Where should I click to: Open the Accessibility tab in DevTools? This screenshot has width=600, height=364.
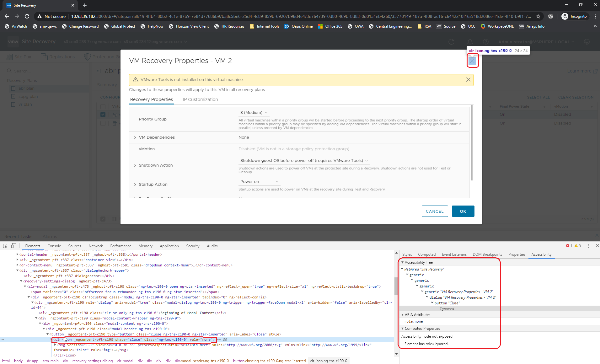click(541, 254)
